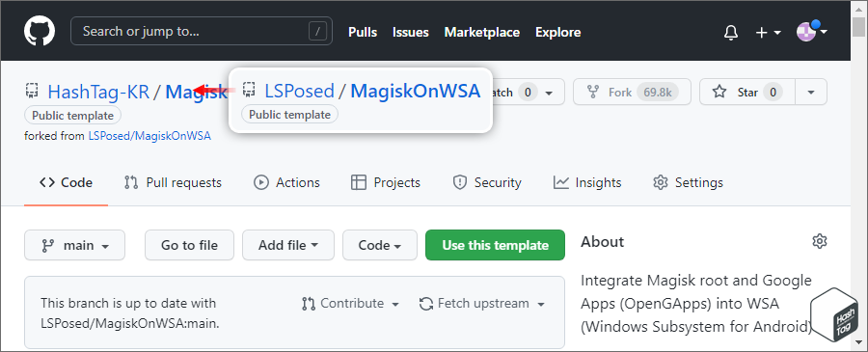Star this repository
This screenshot has width=868, height=352.
click(747, 92)
